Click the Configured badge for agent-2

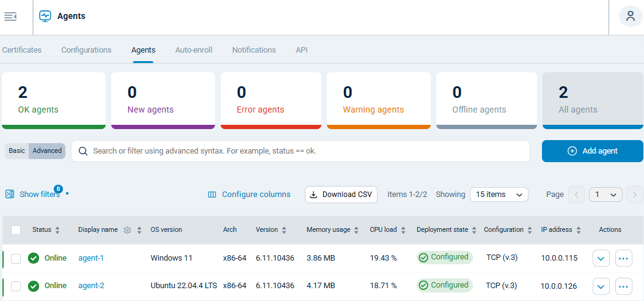[445, 285]
